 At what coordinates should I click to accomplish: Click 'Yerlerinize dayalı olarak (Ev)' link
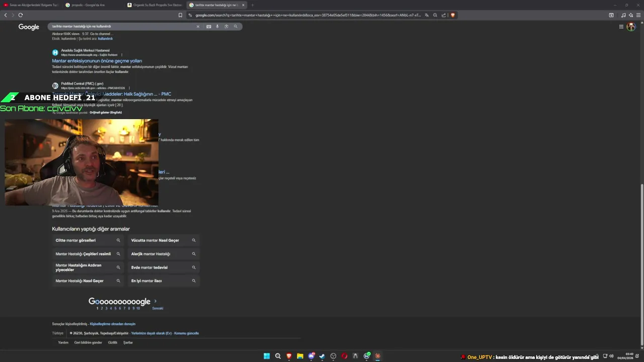click(x=151, y=333)
